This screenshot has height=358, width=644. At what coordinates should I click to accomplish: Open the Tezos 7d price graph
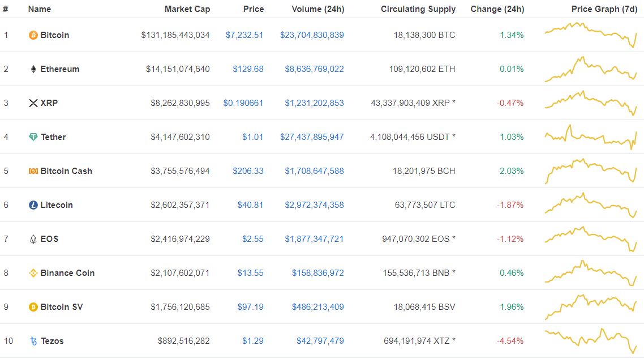click(x=591, y=341)
